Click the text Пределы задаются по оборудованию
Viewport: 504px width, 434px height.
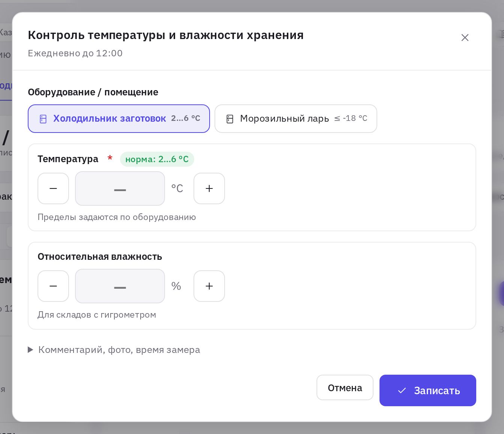[x=117, y=217]
